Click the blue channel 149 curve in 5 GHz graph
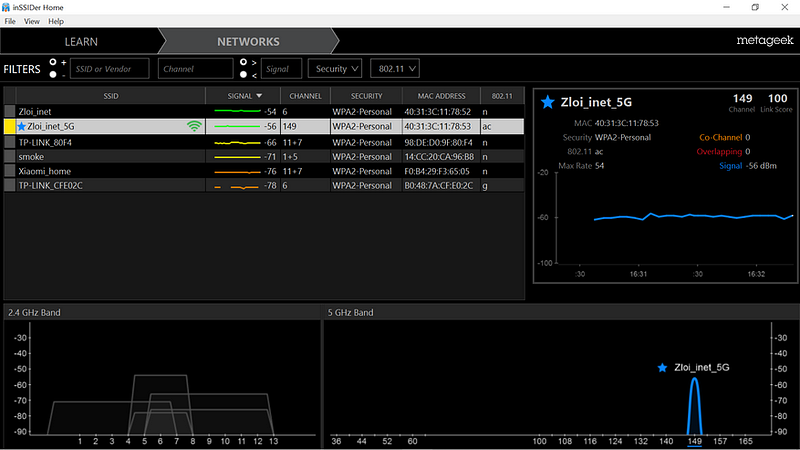The width and height of the screenshot is (800, 450). pyautogui.click(x=694, y=407)
